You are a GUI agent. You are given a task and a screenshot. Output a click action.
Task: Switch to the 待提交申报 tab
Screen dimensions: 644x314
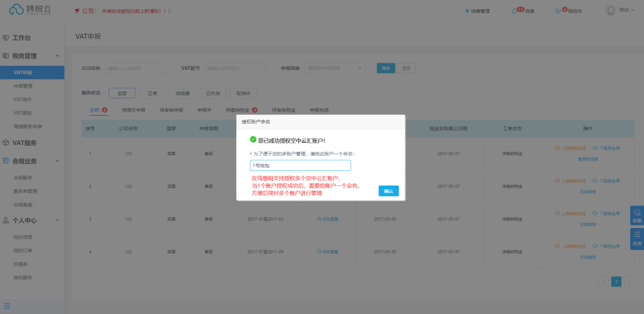(x=134, y=110)
